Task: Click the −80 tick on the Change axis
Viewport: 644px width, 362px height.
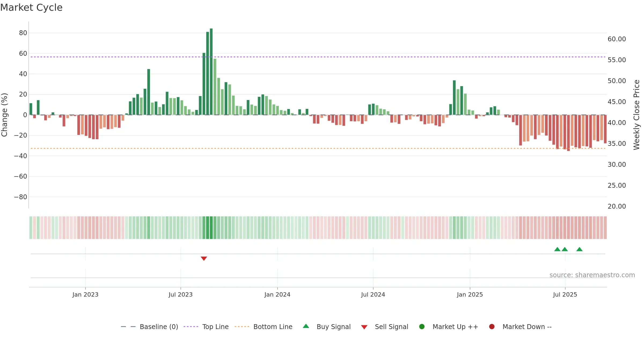Action: [x=21, y=197]
